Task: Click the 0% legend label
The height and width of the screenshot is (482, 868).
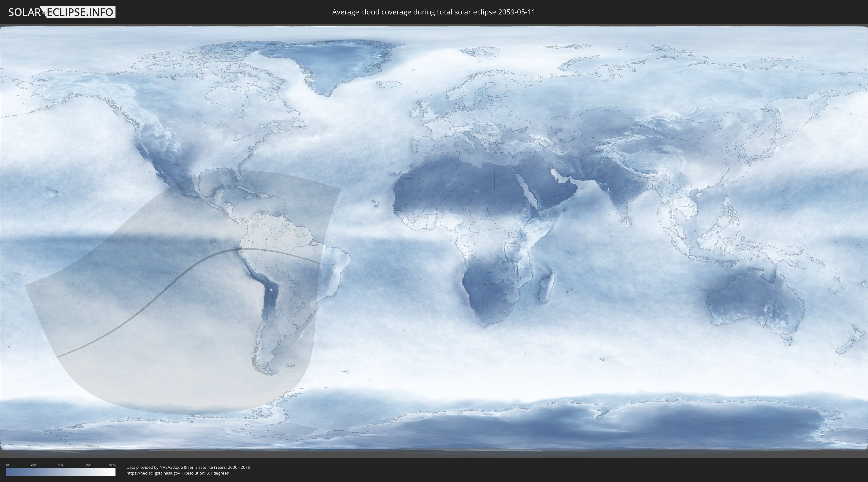Action: click(x=8, y=465)
